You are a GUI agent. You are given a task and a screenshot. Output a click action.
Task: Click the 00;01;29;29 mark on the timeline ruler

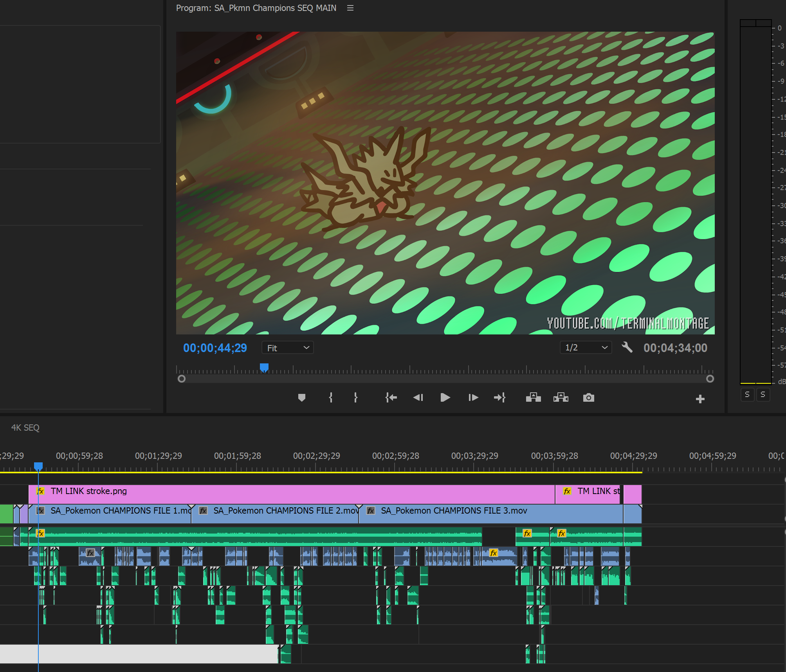[159, 456]
